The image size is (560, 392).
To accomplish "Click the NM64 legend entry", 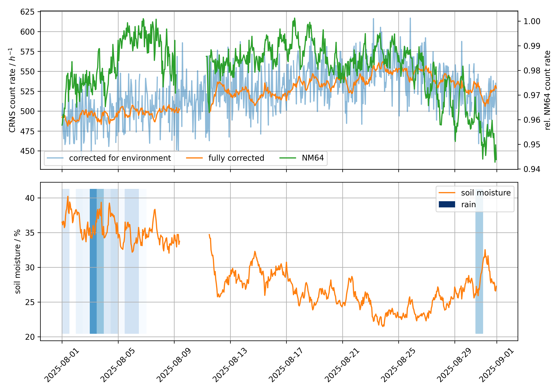I will click(312, 158).
